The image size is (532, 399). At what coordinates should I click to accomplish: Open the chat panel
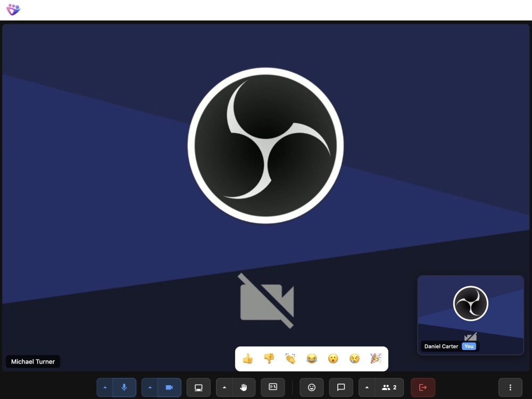click(x=341, y=387)
